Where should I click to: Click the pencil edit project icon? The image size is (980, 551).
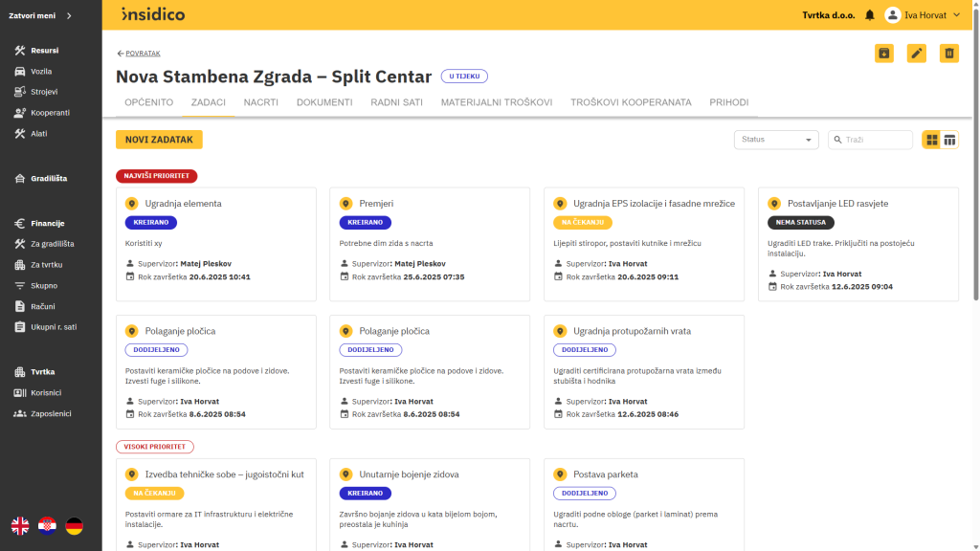[916, 55]
